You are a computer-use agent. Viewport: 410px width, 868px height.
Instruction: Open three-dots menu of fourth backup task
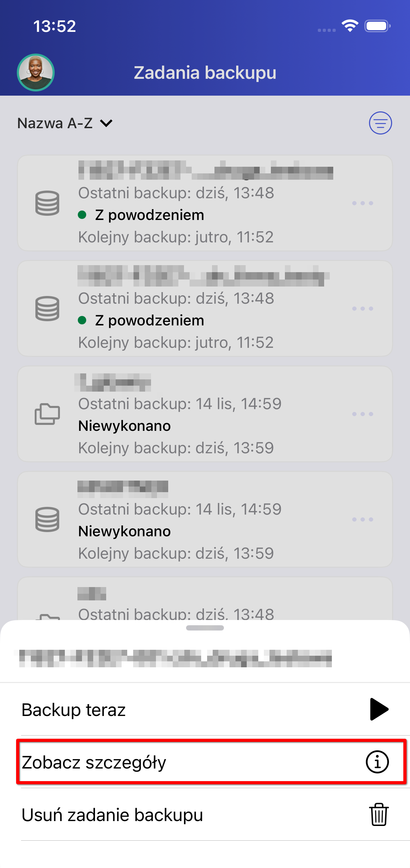click(363, 519)
